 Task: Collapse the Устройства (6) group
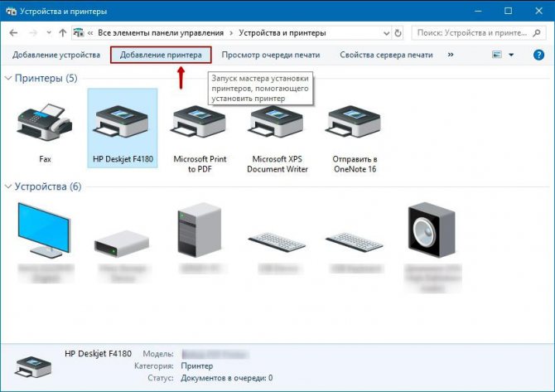[x=8, y=186]
